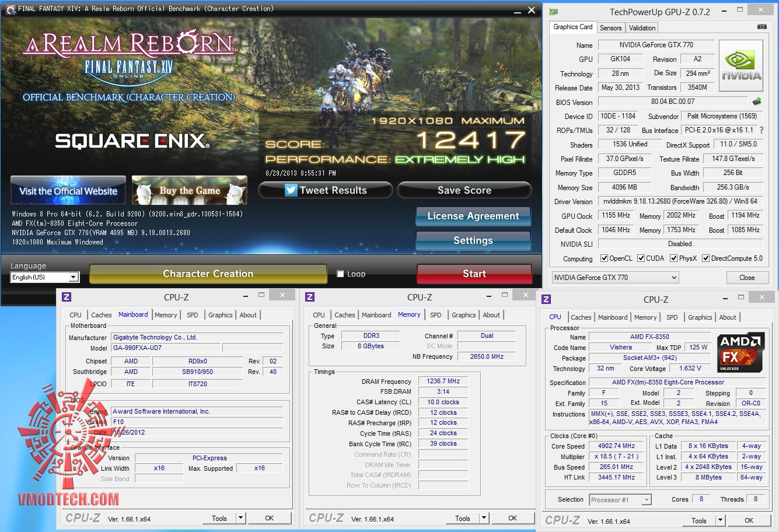
Task: Click the NVIDIA logo in GPU-Z
Action: [x=741, y=66]
